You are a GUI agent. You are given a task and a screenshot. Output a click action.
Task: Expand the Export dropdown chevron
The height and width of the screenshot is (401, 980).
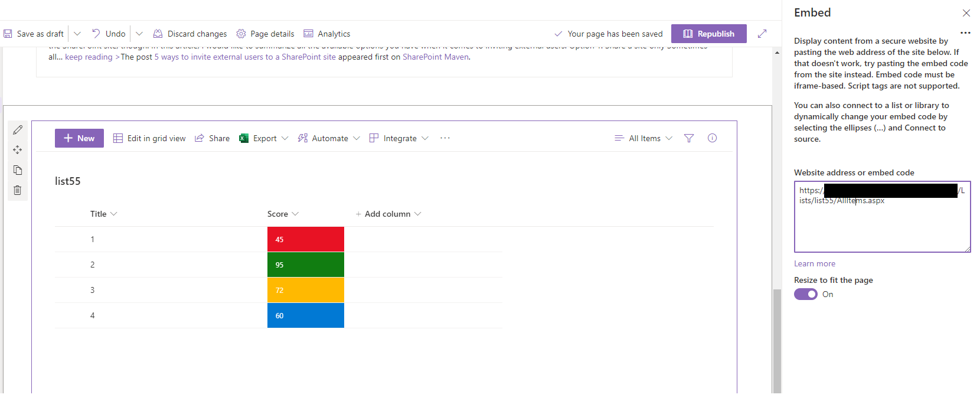tap(285, 138)
